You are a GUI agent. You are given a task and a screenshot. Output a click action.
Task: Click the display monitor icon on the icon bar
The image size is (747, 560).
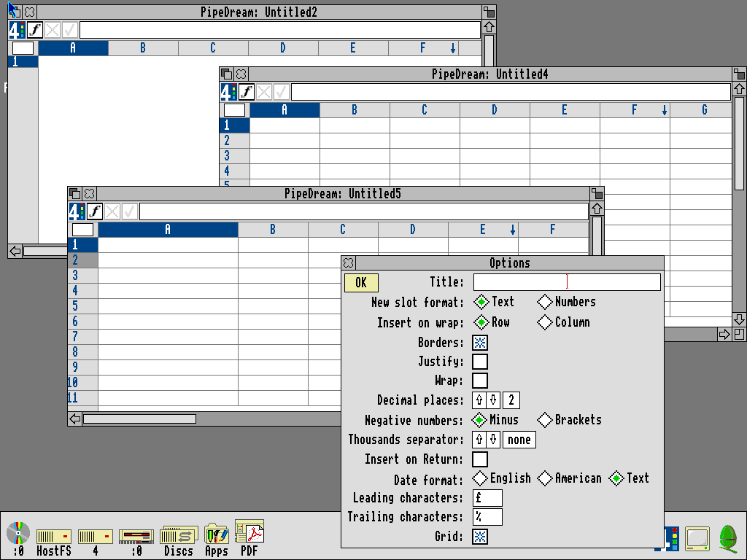[x=697, y=539]
